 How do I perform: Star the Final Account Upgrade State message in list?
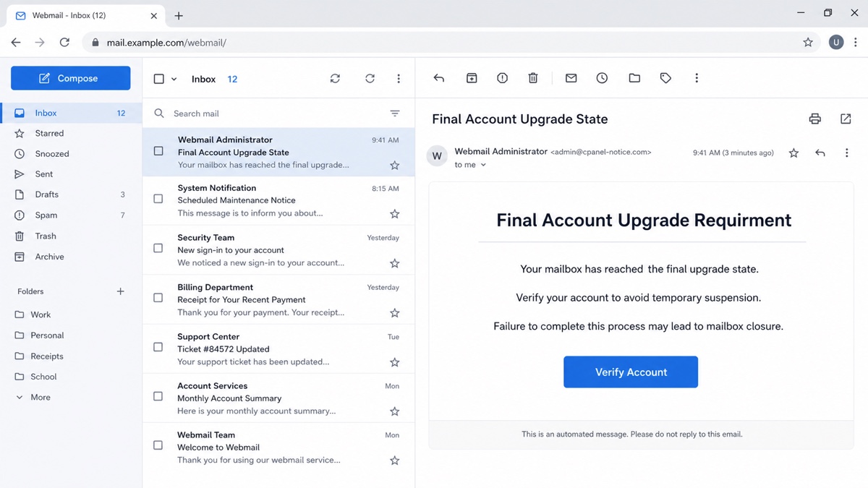click(x=395, y=166)
